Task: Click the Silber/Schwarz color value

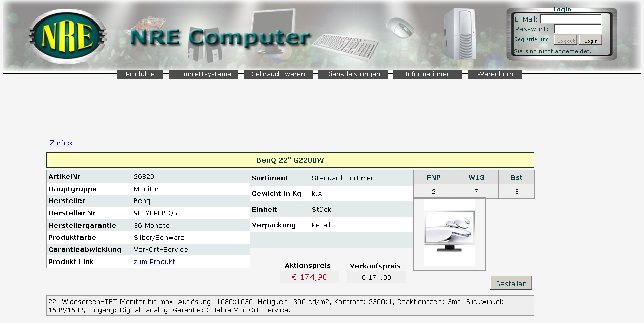Action: 158,238
